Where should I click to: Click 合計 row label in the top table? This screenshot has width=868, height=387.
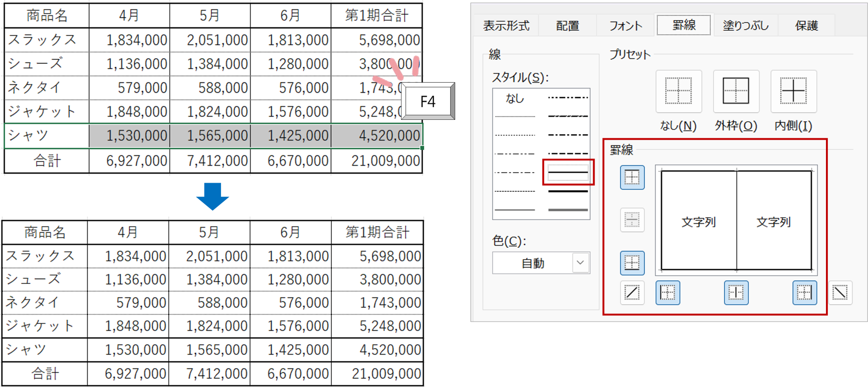[x=47, y=160]
